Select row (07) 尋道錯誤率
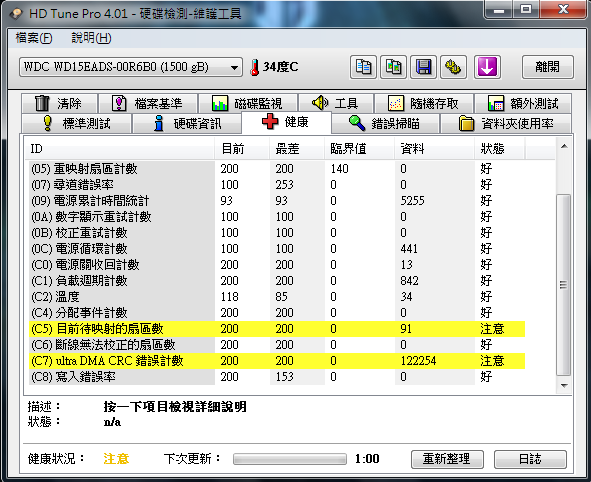This screenshot has width=591, height=482. point(277,185)
